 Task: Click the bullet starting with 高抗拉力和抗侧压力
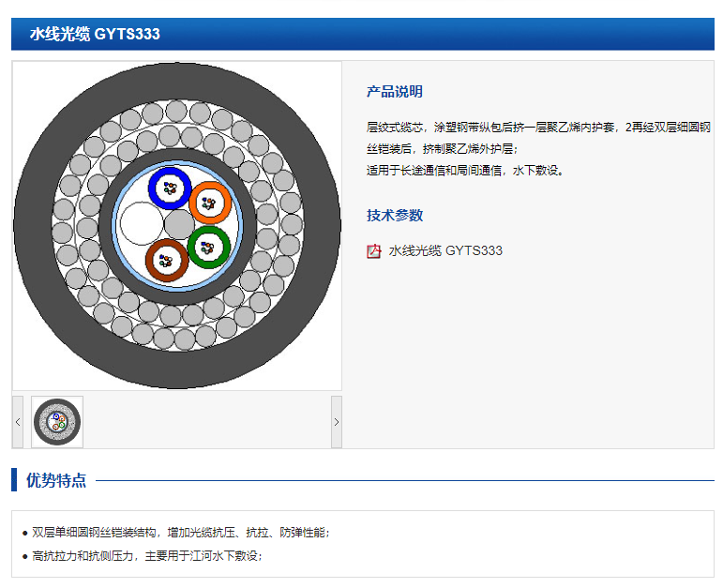coord(146,555)
